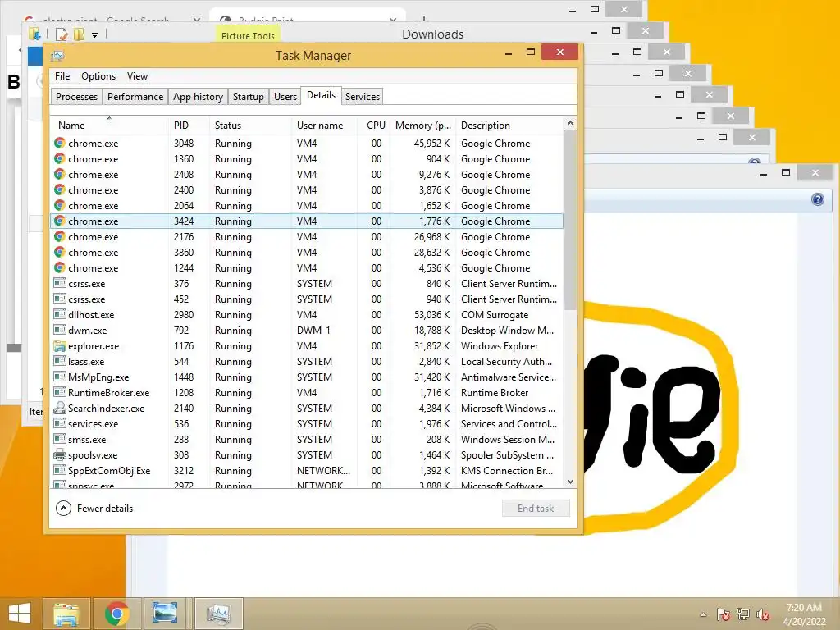This screenshot has height=630, width=840.
Task: Click the SearchIndexer.exe magnifier icon
Action: [x=59, y=408]
